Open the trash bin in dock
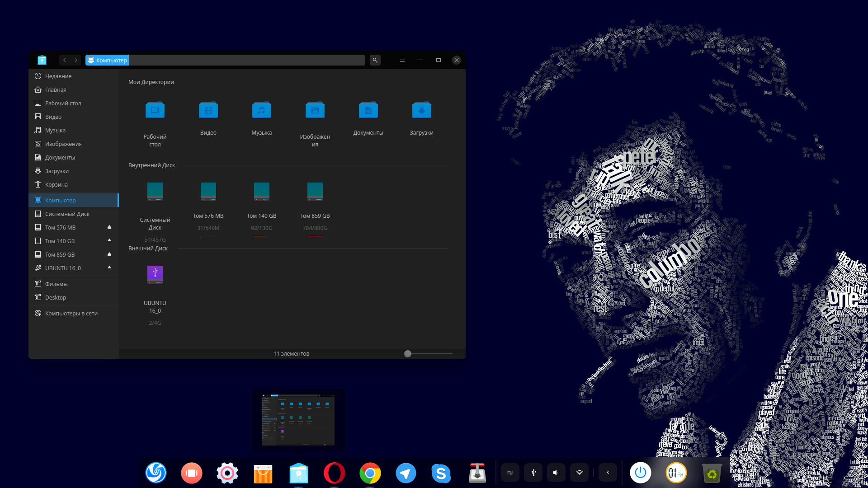 click(x=712, y=473)
